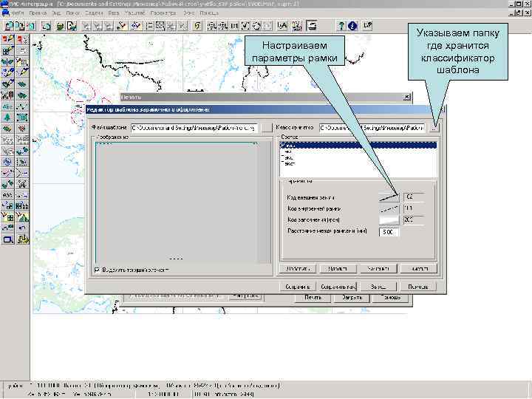Click the frame distance field showing 5.00
This screenshot has width=532, height=399.
coord(389,232)
